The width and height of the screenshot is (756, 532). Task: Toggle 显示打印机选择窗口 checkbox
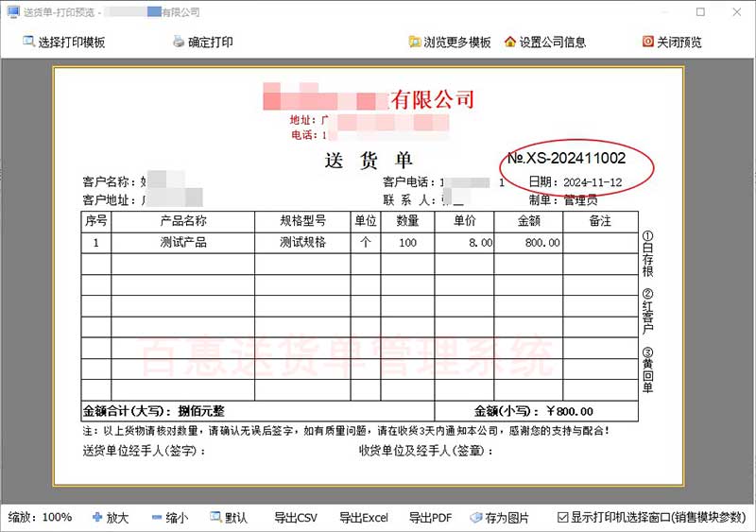pos(563,518)
